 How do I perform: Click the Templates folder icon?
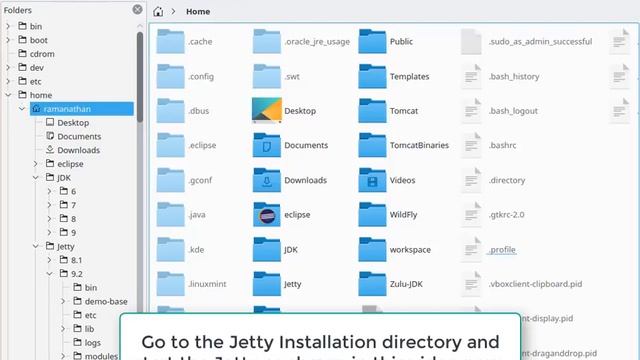click(372, 76)
